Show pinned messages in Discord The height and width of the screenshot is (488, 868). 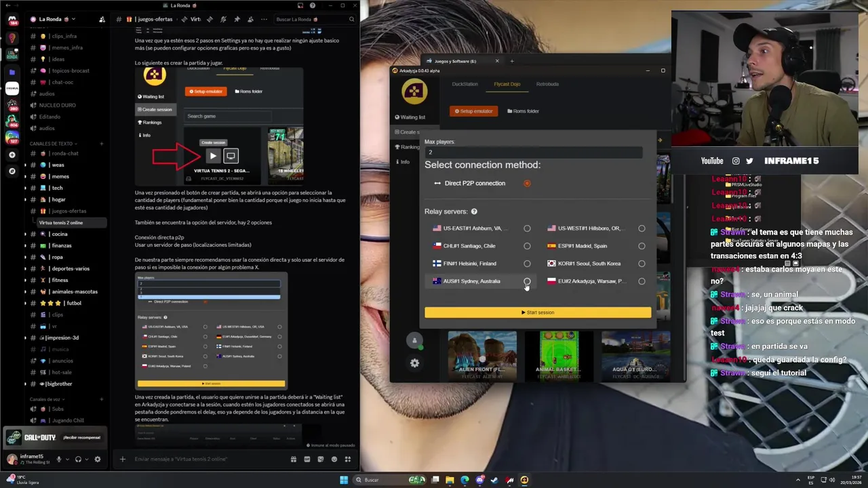237,19
